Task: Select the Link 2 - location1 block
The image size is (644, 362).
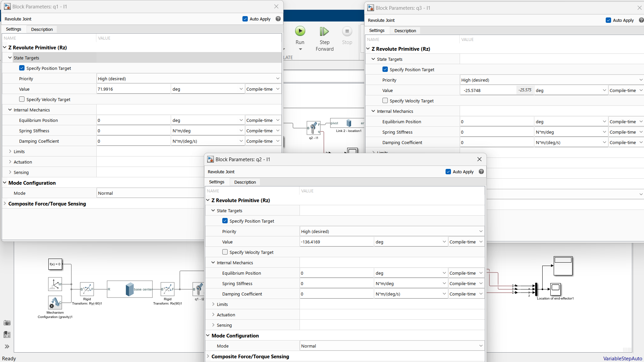Action: click(x=347, y=123)
